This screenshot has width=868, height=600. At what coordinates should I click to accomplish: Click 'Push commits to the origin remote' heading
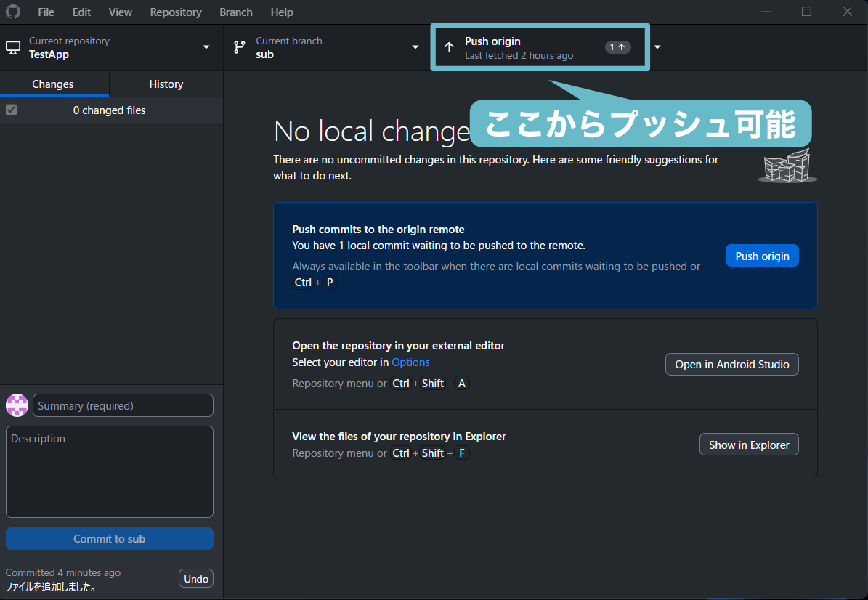pyautogui.click(x=378, y=229)
